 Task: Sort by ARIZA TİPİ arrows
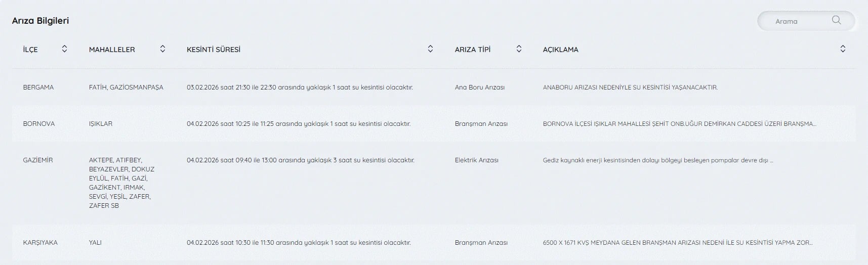[519, 49]
